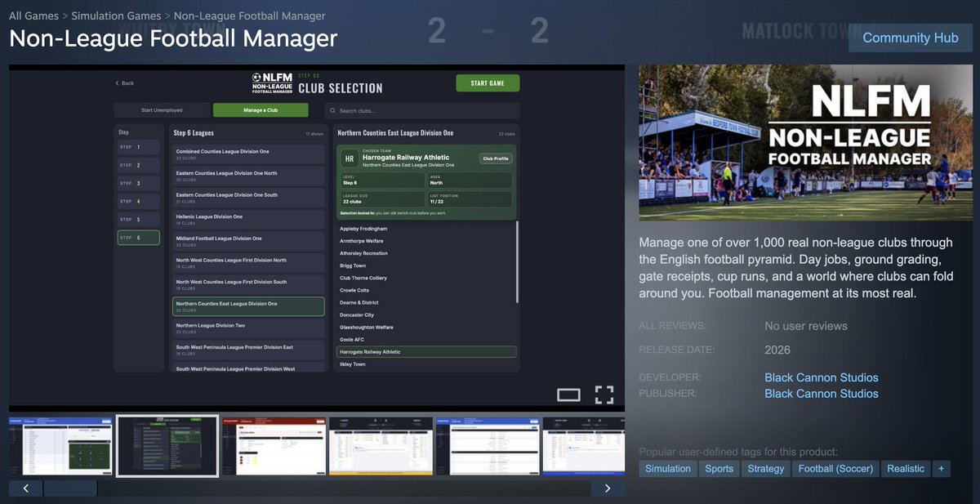Viewport: 980px width, 504px height.
Task: Open the Community Hub page
Action: point(910,38)
